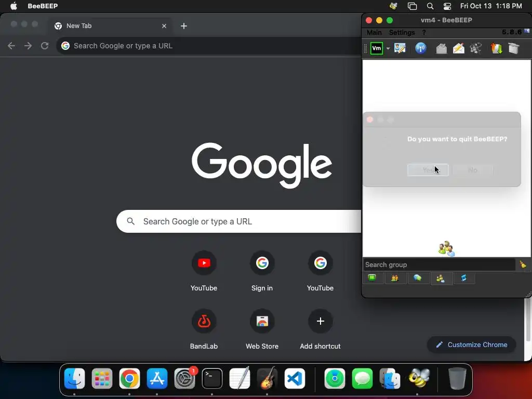The image size is (532, 399).
Task: Click the small flag icon next to version 5.8.6
Action: 527,31
